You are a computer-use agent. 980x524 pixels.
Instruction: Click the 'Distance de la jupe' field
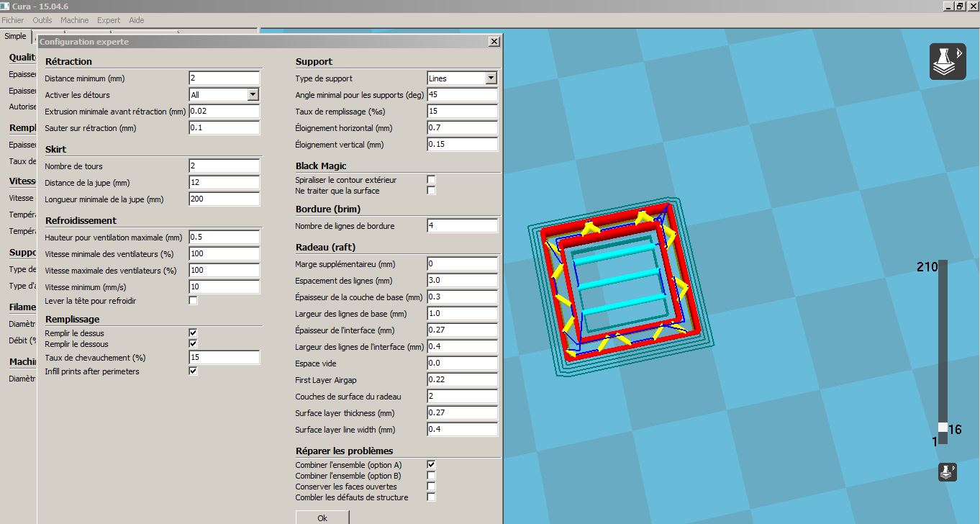(x=224, y=183)
